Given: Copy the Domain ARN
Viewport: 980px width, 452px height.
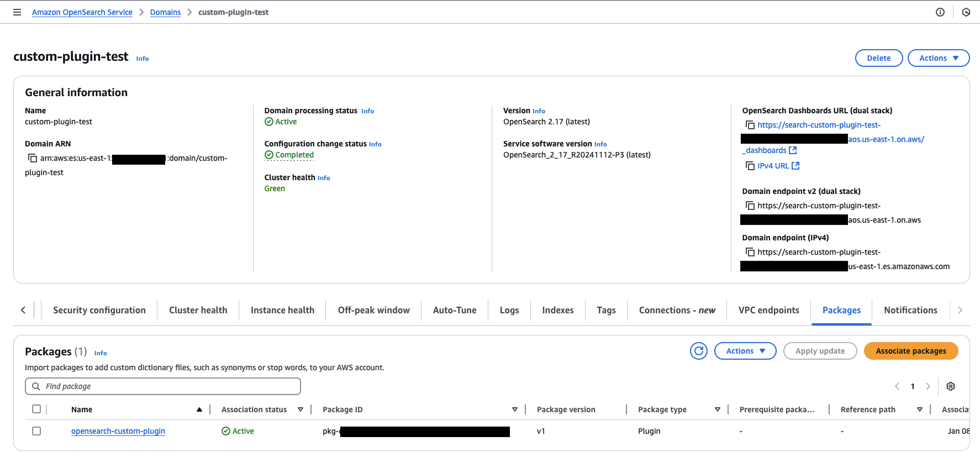Looking at the screenshot, I should point(33,159).
